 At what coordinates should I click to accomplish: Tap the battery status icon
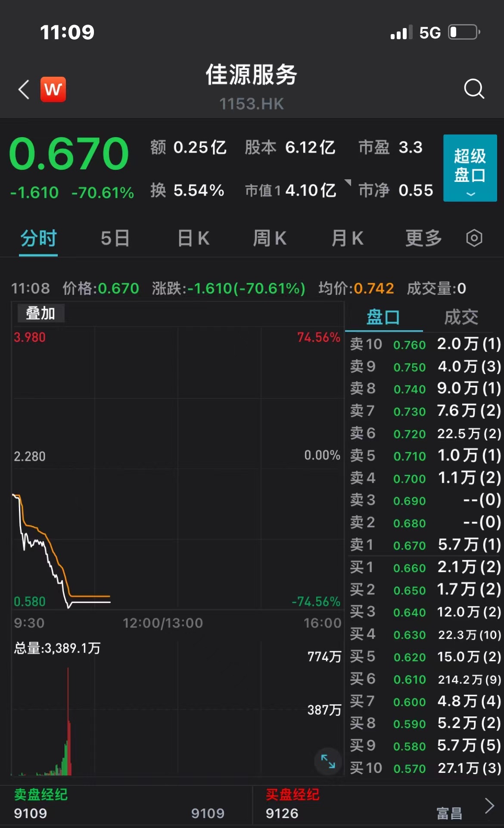(x=464, y=32)
